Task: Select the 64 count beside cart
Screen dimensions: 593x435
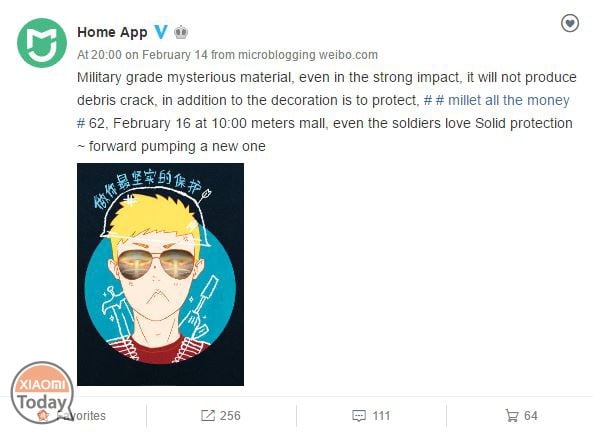Action: (531, 416)
